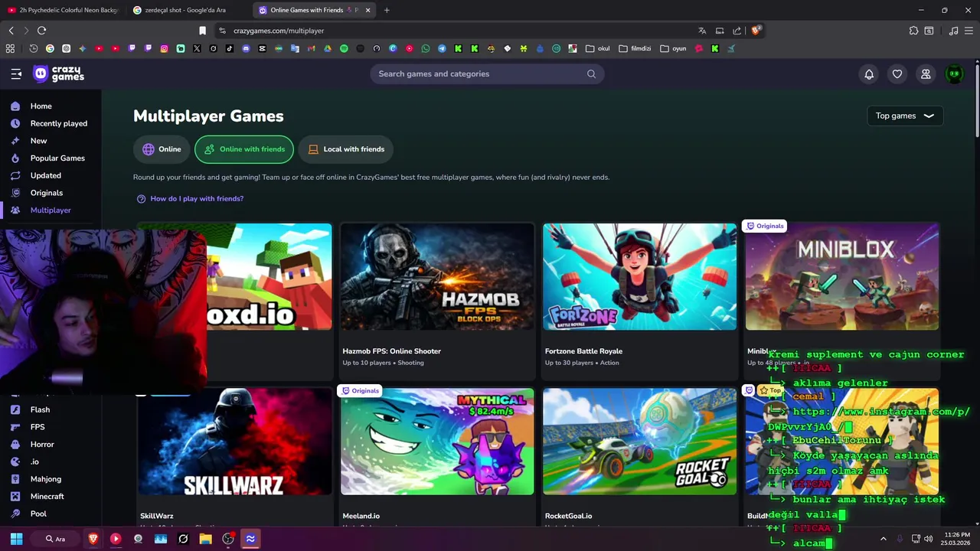The width and height of the screenshot is (980, 551).
Task: Open the green profile avatar
Action: 954,74
